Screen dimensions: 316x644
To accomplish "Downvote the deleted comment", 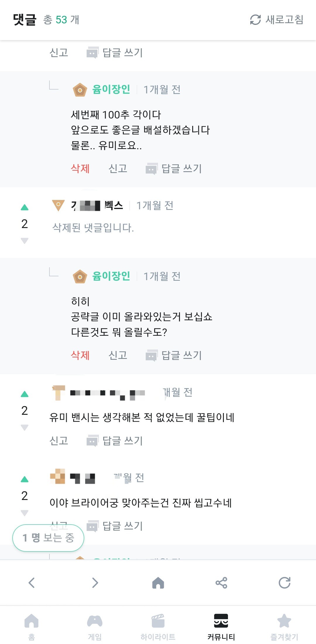I will (25, 241).
